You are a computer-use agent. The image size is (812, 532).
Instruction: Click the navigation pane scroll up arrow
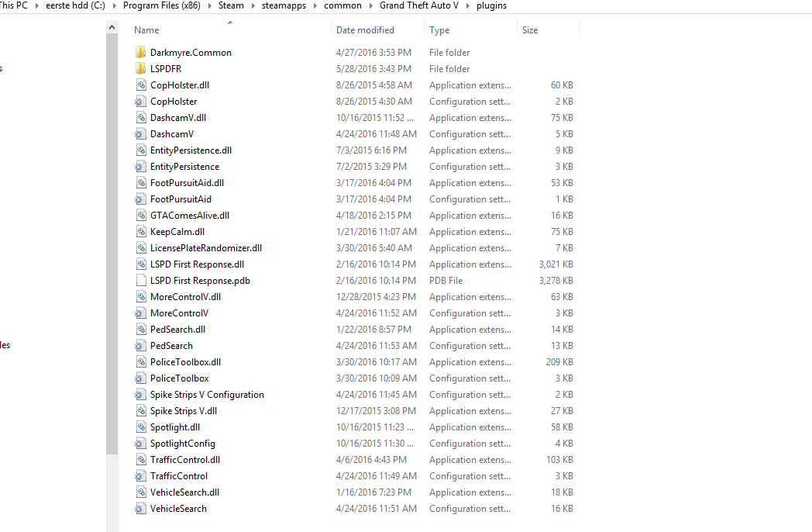(x=112, y=27)
